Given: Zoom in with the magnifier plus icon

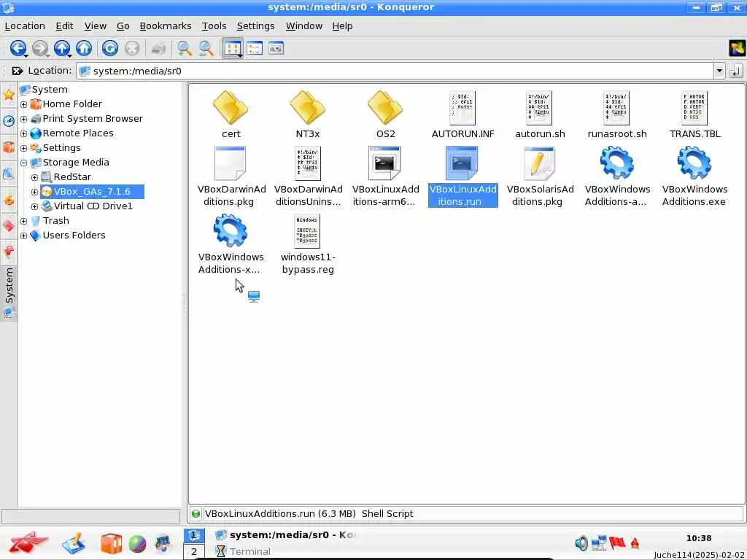Looking at the screenshot, I should coord(184,48).
